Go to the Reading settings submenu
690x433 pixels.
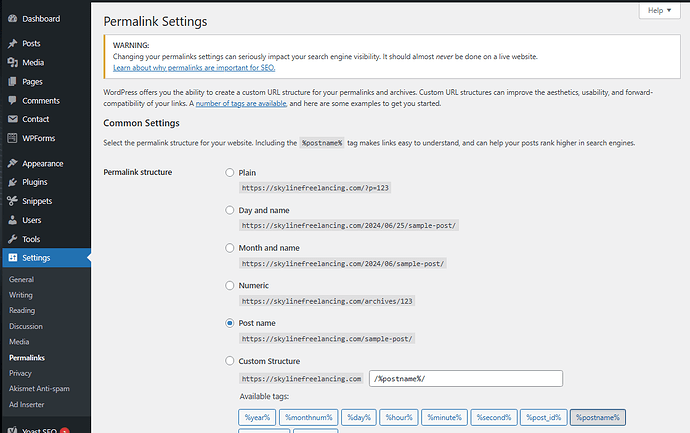pyautogui.click(x=23, y=310)
